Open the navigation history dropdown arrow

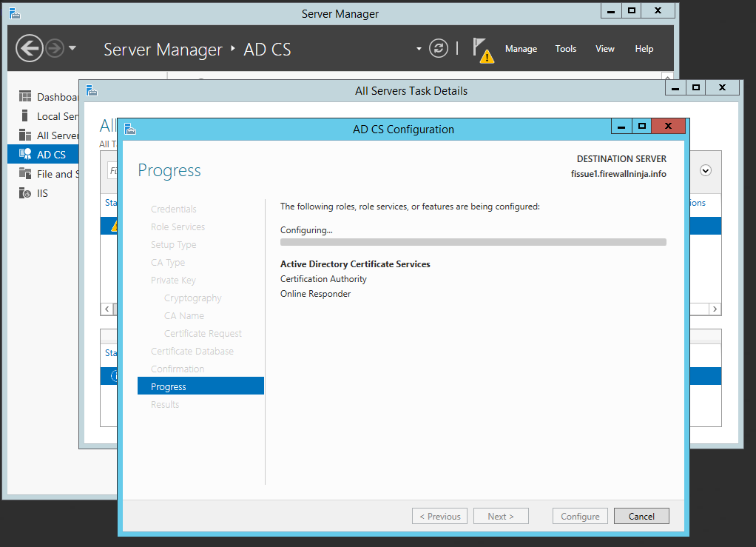[x=72, y=48]
